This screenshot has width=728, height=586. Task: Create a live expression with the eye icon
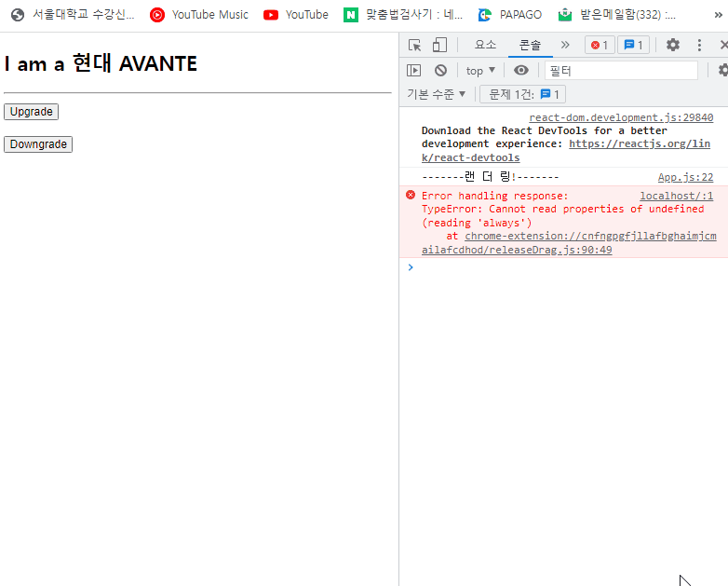click(521, 71)
